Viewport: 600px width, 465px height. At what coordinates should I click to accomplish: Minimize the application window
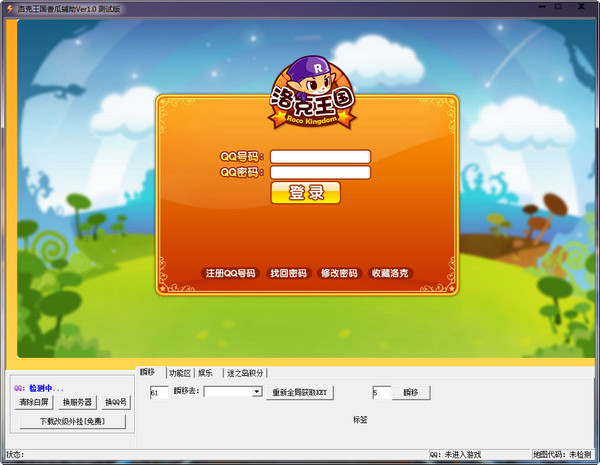(x=542, y=7)
